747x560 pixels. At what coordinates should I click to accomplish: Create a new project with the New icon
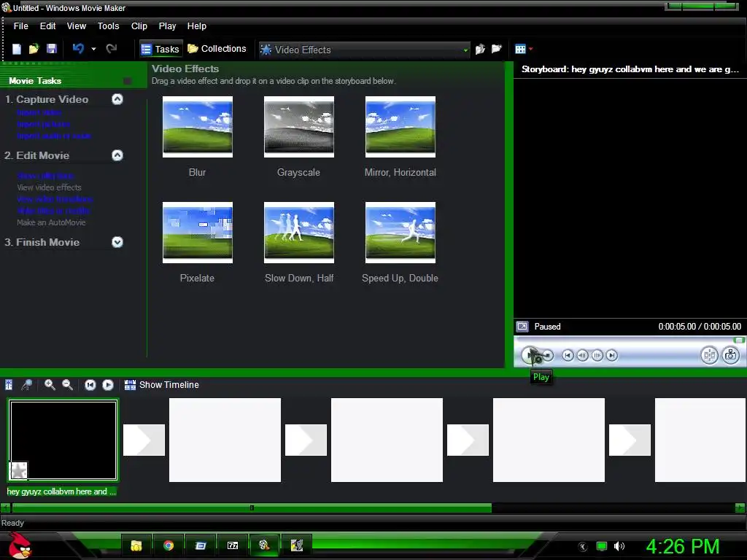click(x=17, y=49)
